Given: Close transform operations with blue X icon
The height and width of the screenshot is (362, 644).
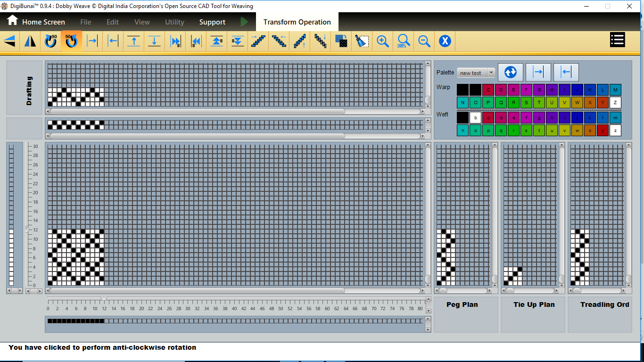Looking at the screenshot, I should [445, 41].
